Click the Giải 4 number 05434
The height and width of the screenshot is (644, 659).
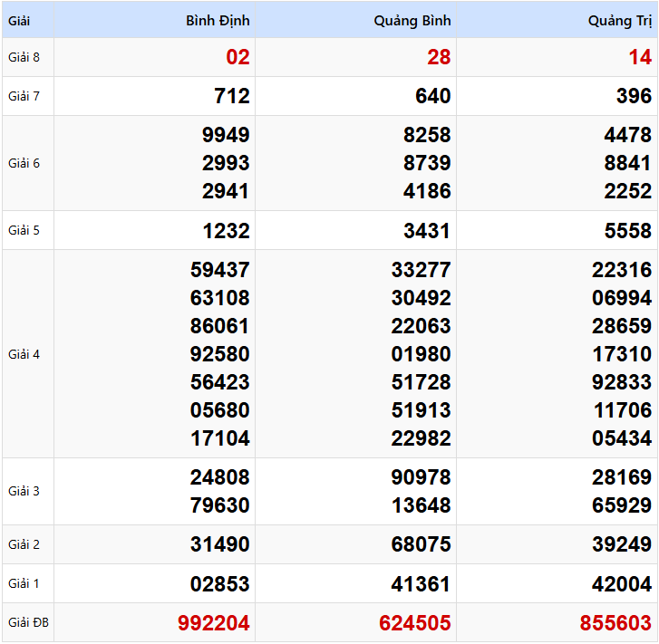[x=623, y=438]
